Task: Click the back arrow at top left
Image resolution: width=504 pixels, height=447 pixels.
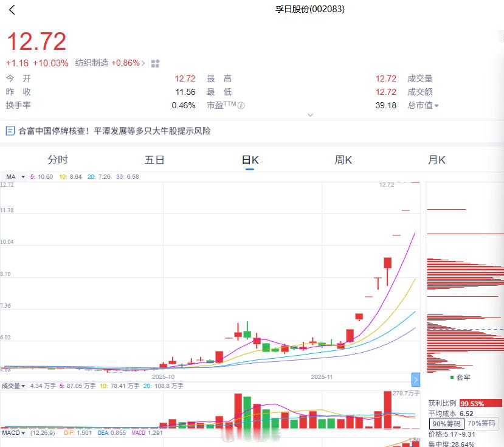Action: tap(11, 10)
